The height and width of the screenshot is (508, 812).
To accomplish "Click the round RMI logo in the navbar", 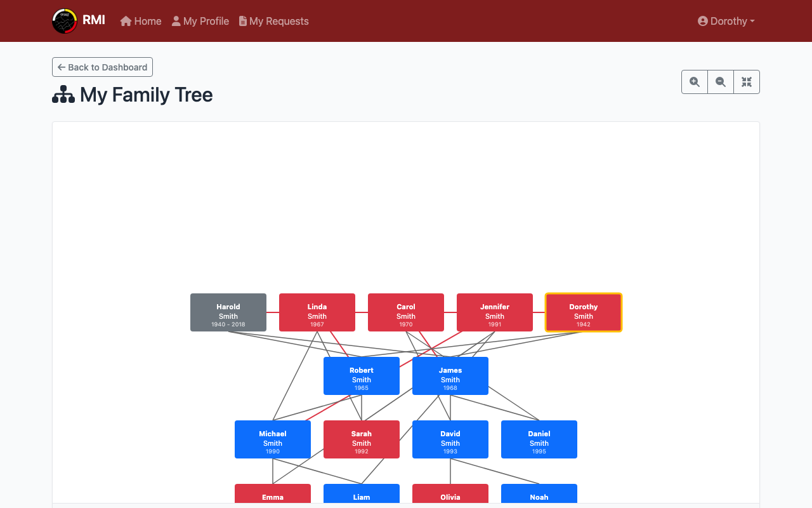I will (64, 20).
